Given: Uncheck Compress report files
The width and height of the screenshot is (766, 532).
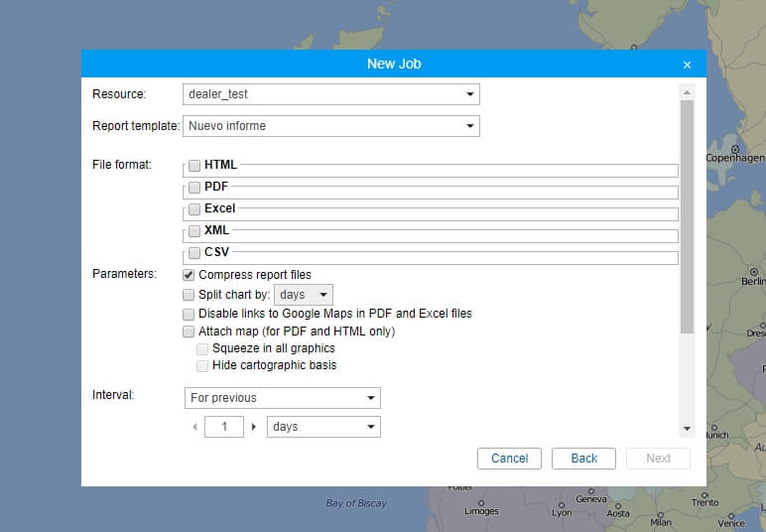Looking at the screenshot, I should 189,275.
